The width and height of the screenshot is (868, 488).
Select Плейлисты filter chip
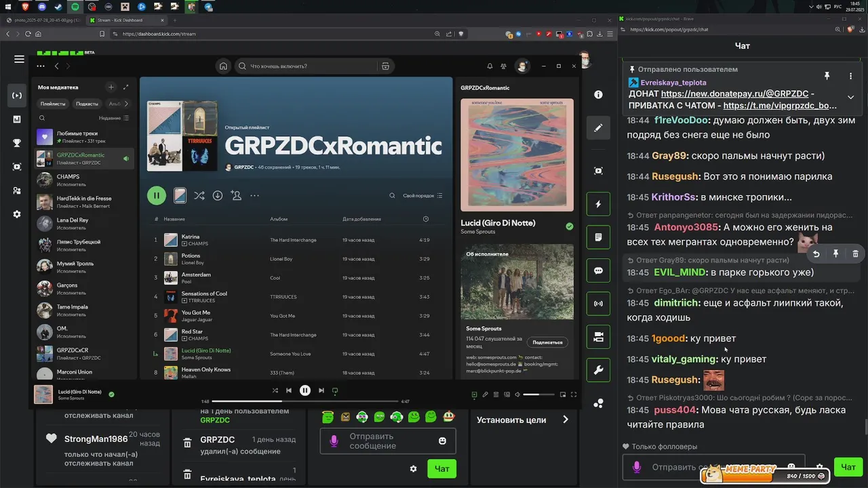tap(53, 104)
